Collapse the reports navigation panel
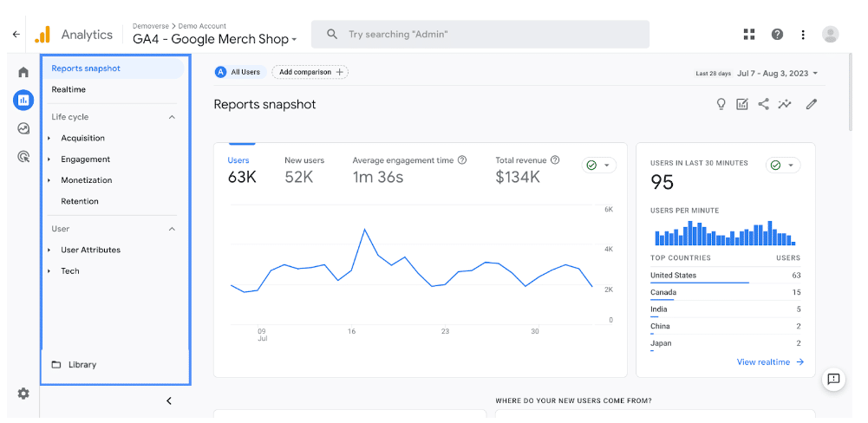 tap(169, 400)
